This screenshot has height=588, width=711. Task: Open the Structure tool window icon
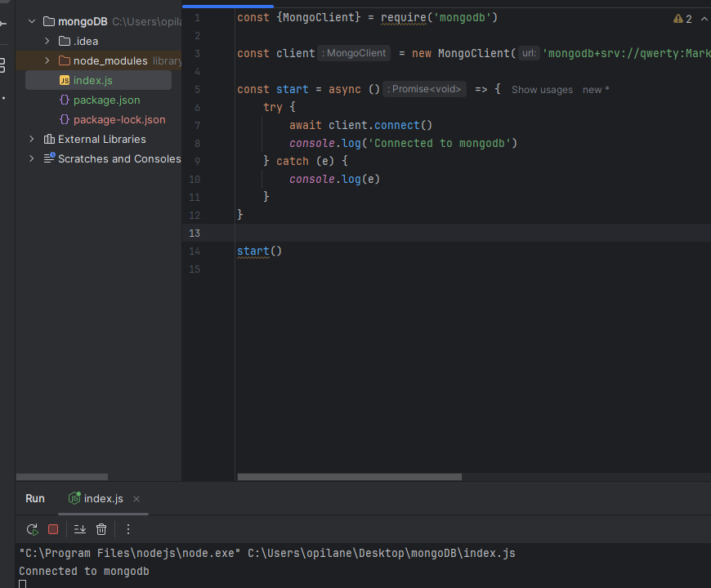2,65
